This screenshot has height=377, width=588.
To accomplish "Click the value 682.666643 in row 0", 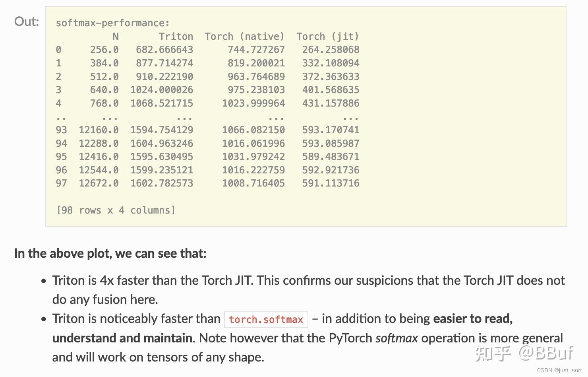I will coord(164,50).
